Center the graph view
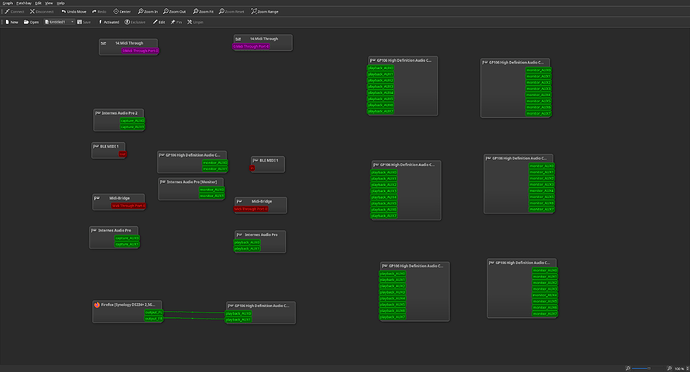690x372 pixels. pos(122,11)
